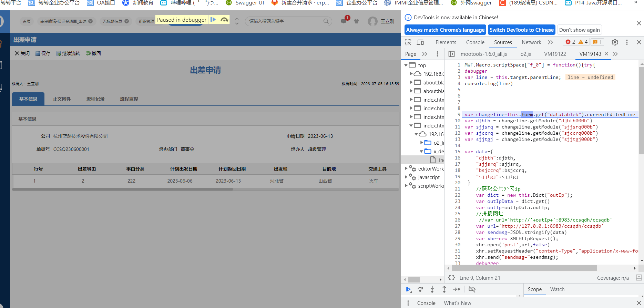Click the step out of function icon
The width and height of the screenshot is (644, 308).
444,289
